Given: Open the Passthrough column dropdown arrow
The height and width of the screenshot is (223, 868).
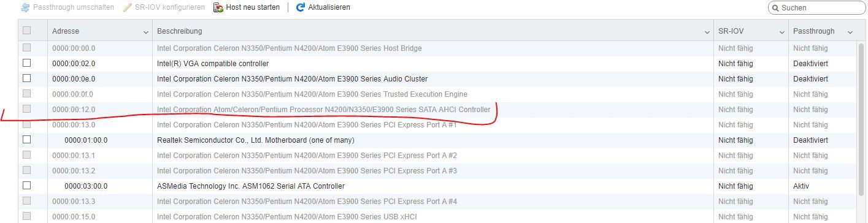Looking at the screenshot, I should pyautogui.click(x=850, y=32).
